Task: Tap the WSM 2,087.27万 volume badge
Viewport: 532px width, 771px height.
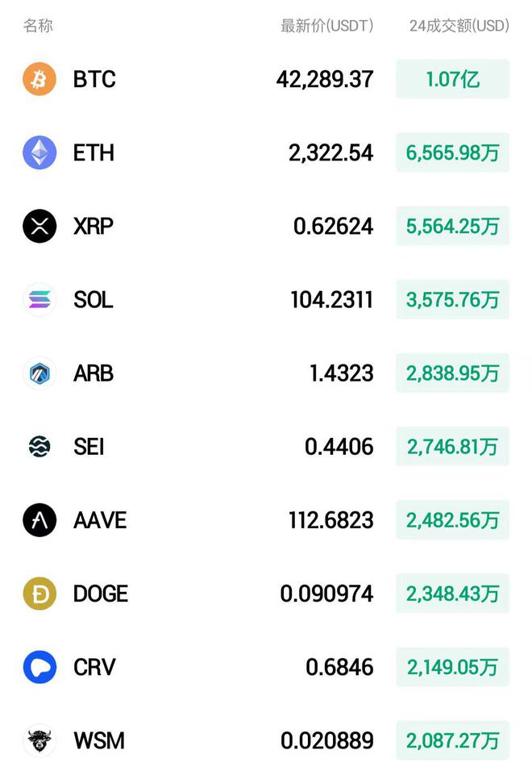Action: click(452, 740)
